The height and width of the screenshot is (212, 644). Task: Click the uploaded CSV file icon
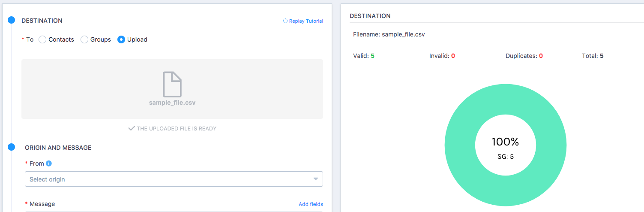(172, 84)
